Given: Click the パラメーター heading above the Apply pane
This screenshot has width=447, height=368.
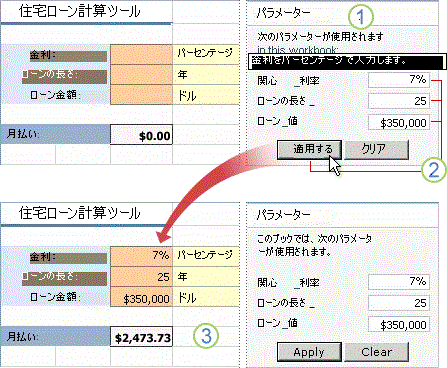Looking at the screenshot, I should coord(284,215).
